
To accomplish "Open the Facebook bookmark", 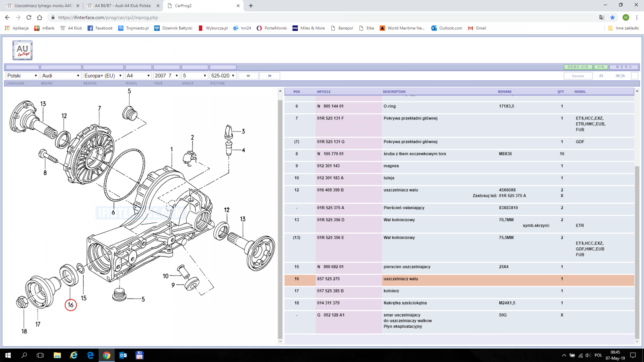I will (x=100, y=28).
